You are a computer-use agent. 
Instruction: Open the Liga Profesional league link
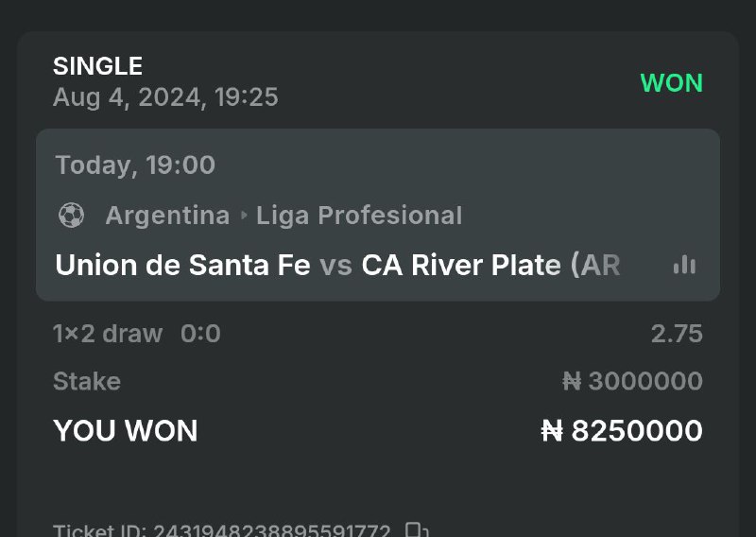pos(359,217)
